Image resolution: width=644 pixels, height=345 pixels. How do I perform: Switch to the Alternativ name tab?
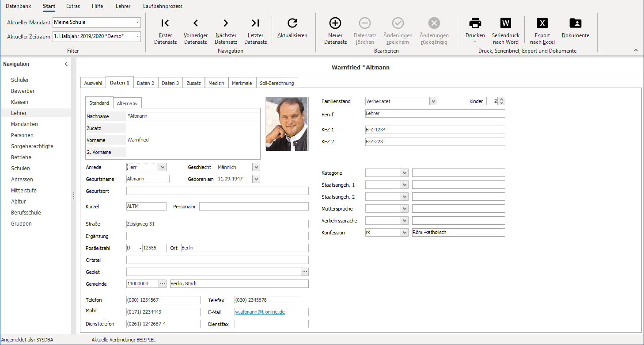pyautogui.click(x=127, y=103)
